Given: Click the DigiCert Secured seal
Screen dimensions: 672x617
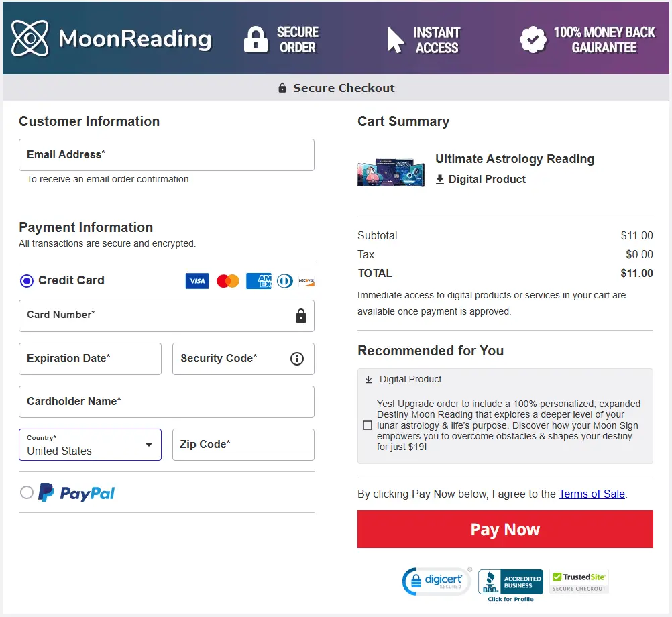Looking at the screenshot, I should tap(437, 581).
